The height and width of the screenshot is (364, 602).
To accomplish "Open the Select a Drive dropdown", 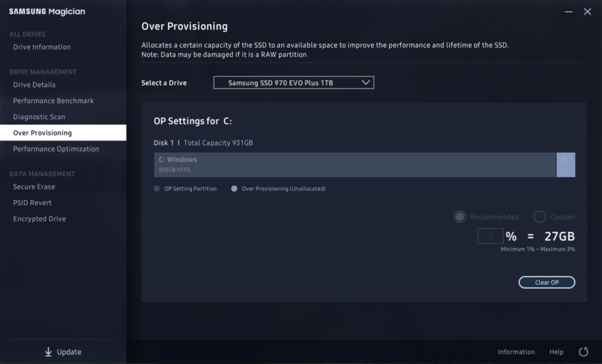I will tap(294, 82).
